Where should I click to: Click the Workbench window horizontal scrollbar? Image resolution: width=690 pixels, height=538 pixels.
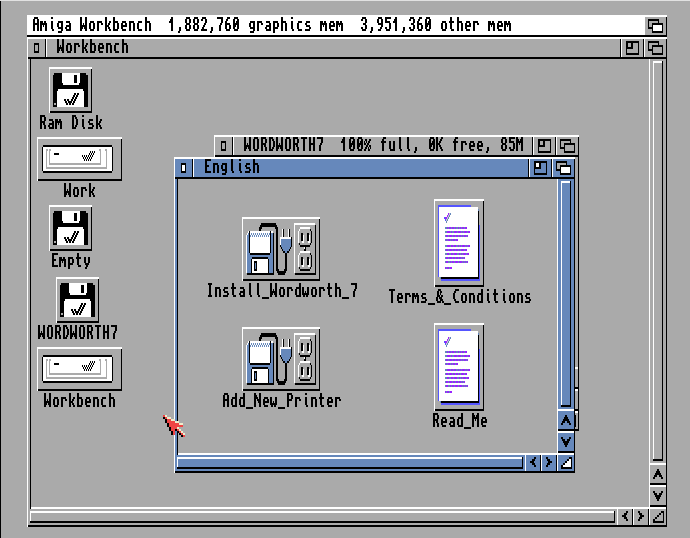(x=322, y=517)
